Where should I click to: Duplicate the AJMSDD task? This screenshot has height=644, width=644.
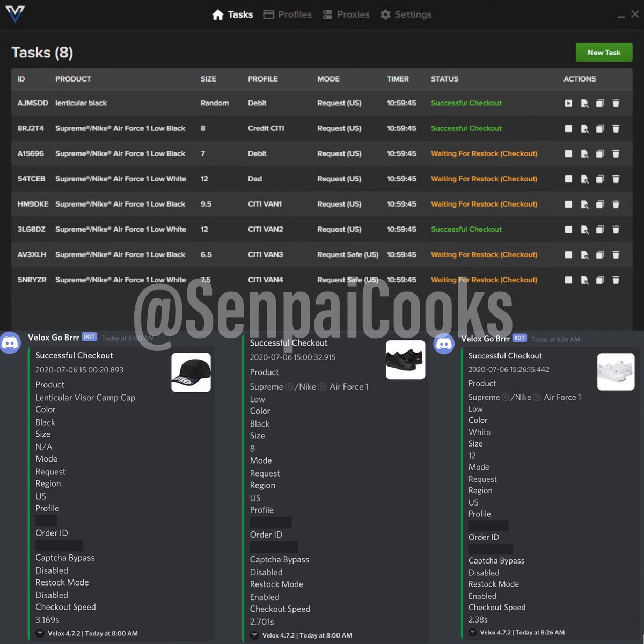(x=600, y=103)
